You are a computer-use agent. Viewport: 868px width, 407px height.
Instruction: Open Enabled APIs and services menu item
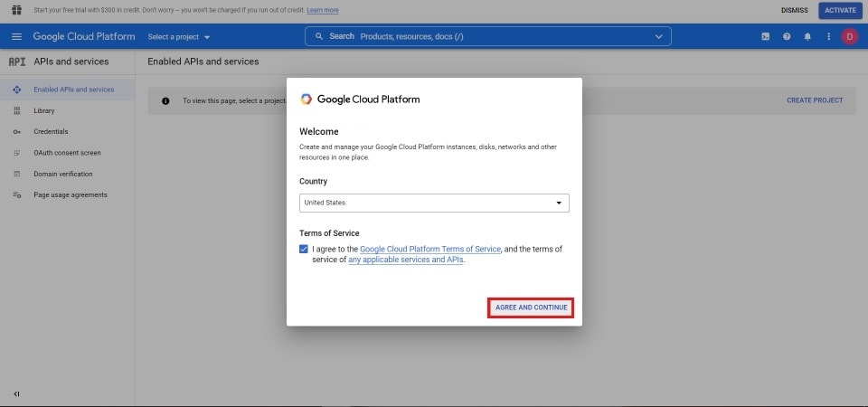67,90
